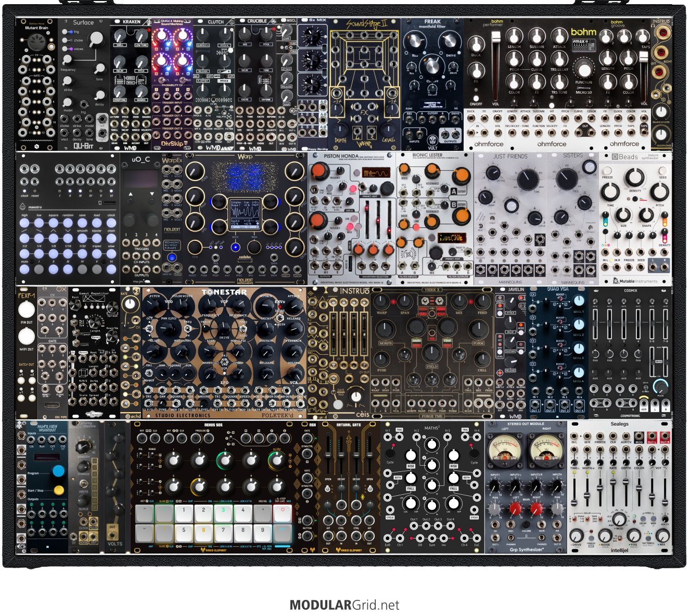Click the Density knob on Beads
The image size is (690, 616).
[634, 178]
